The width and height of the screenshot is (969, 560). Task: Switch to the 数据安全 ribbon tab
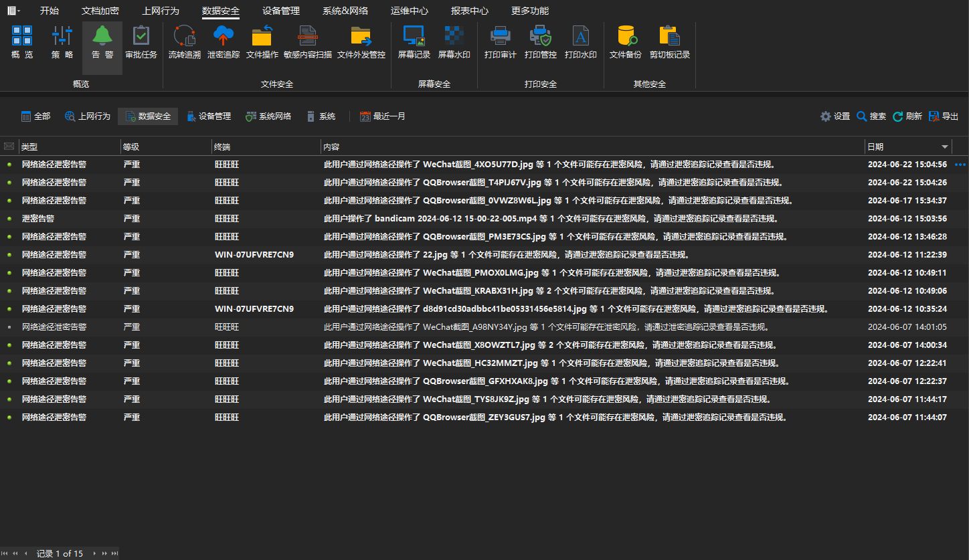click(221, 11)
